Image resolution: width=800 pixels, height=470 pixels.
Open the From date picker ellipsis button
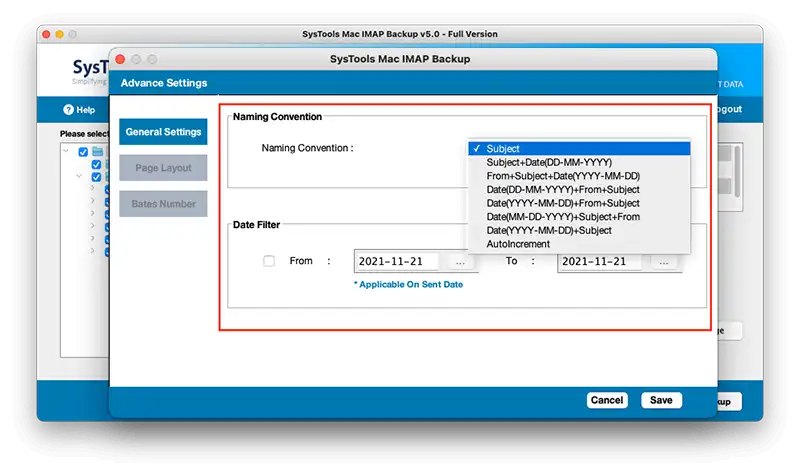pos(460,262)
